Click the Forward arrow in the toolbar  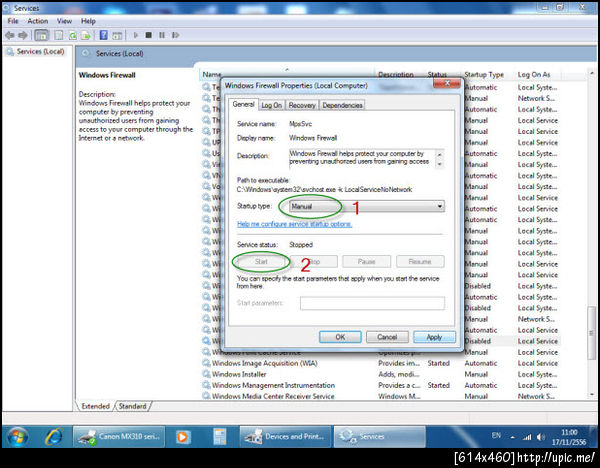point(23,35)
